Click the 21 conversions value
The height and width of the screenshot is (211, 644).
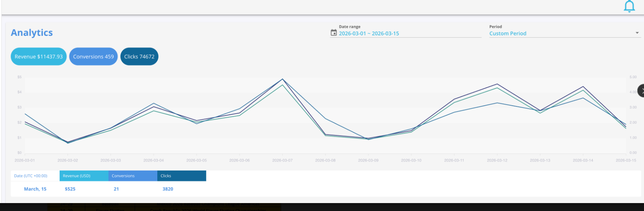click(x=116, y=189)
